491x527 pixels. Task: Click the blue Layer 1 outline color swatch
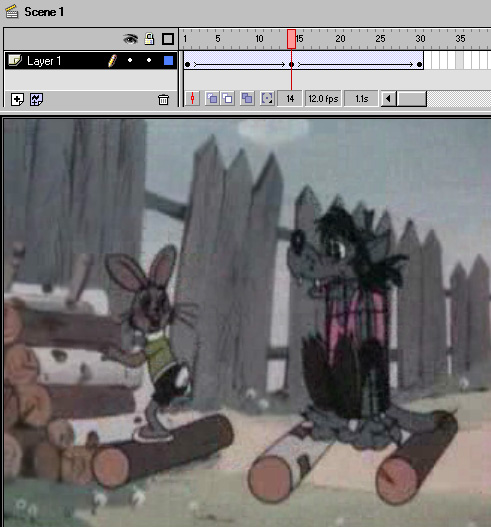click(x=168, y=60)
